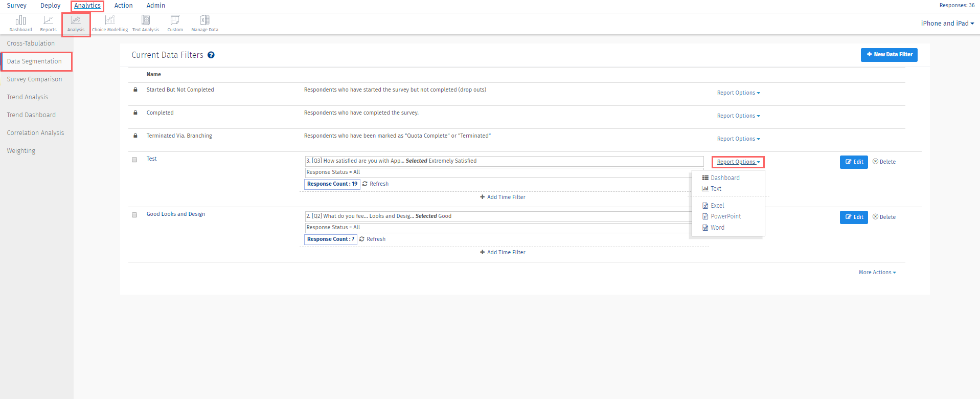The height and width of the screenshot is (399, 980).
Task: Add Time Filter to Test
Action: point(503,197)
